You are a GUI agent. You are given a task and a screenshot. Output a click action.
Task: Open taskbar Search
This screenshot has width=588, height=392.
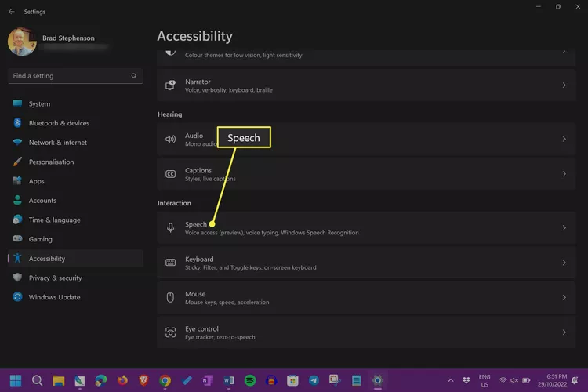[37, 380]
